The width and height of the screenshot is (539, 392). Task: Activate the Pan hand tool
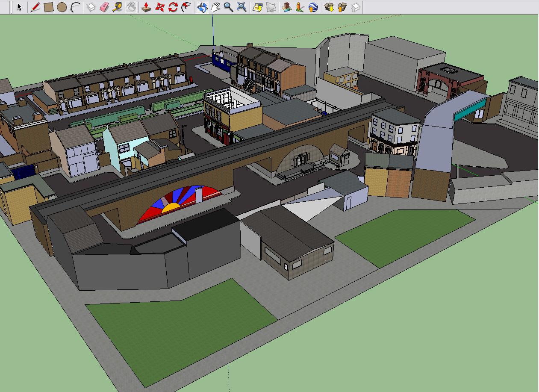click(215, 7)
